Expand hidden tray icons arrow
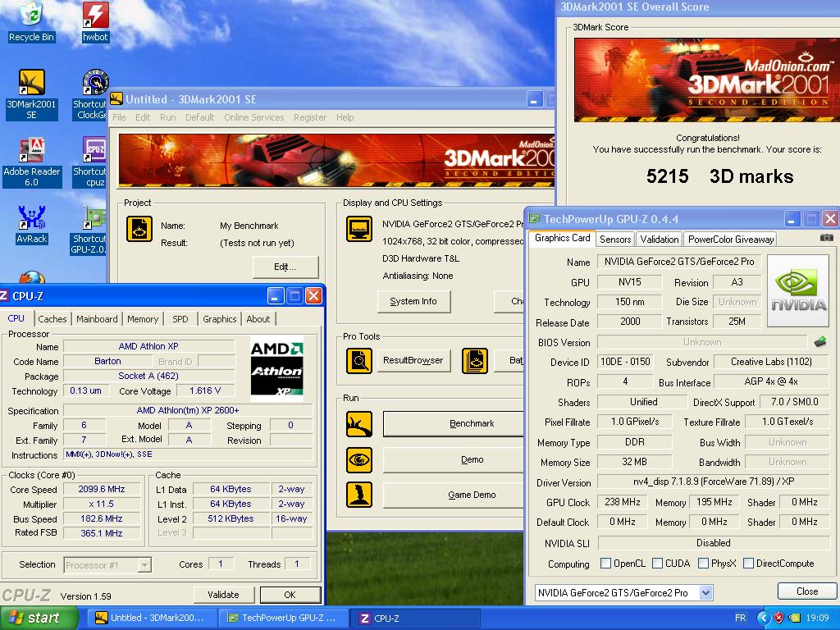 coord(763,618)
